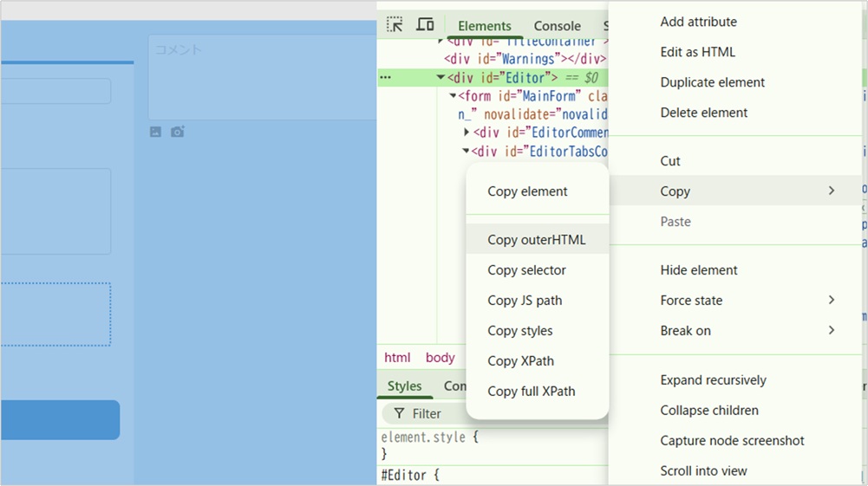Viewport: 868px width, 486px height.
Task: Select the Paste menu entry
Action: [675, 222]
